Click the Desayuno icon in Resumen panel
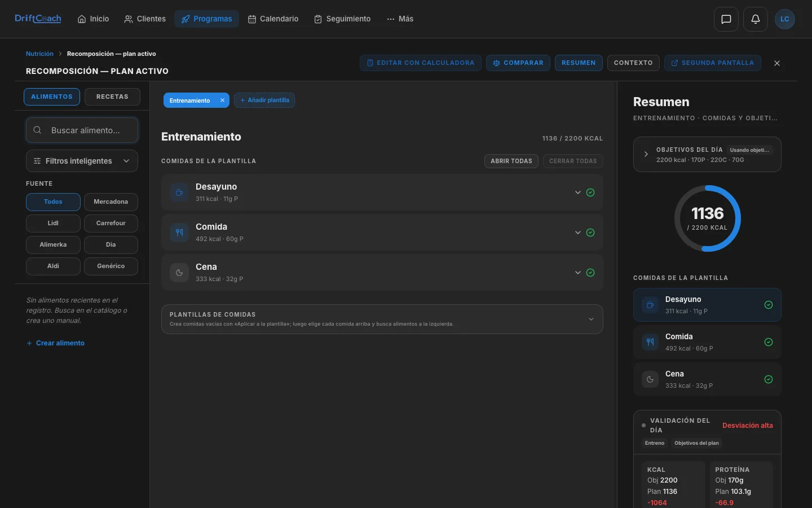Image resolution: width=812 pixels, height=508 pixels. click(650, 305)
